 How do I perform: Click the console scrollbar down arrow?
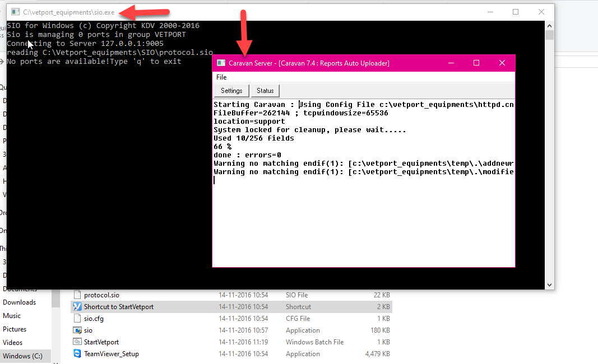pos(549,284)
